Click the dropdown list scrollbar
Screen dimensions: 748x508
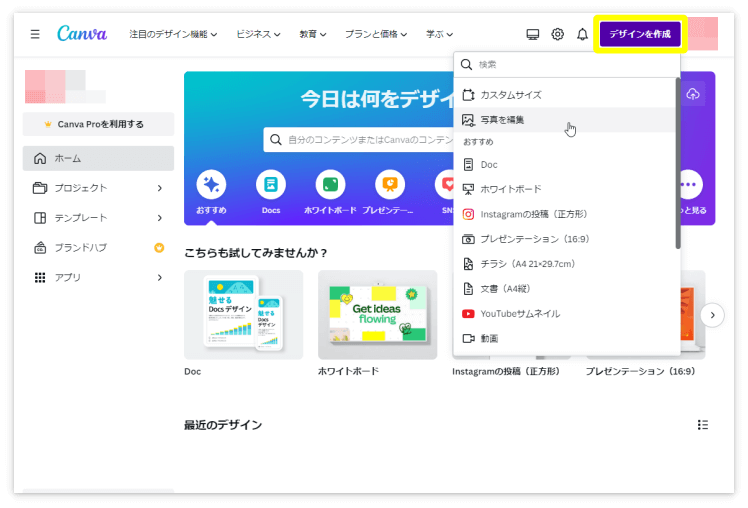(x=678, y=164)
